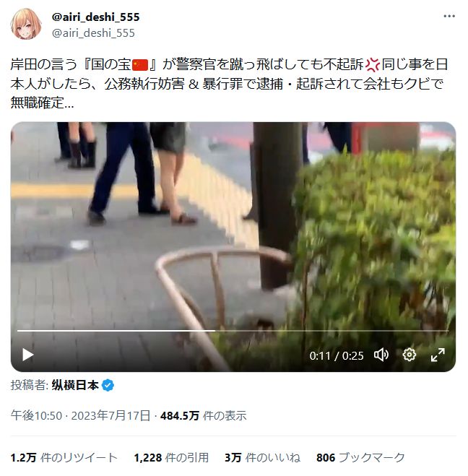The height and width of the screenshot is (476, 468).
Task: Open video settings gear icon
Action: pos(409,355)
